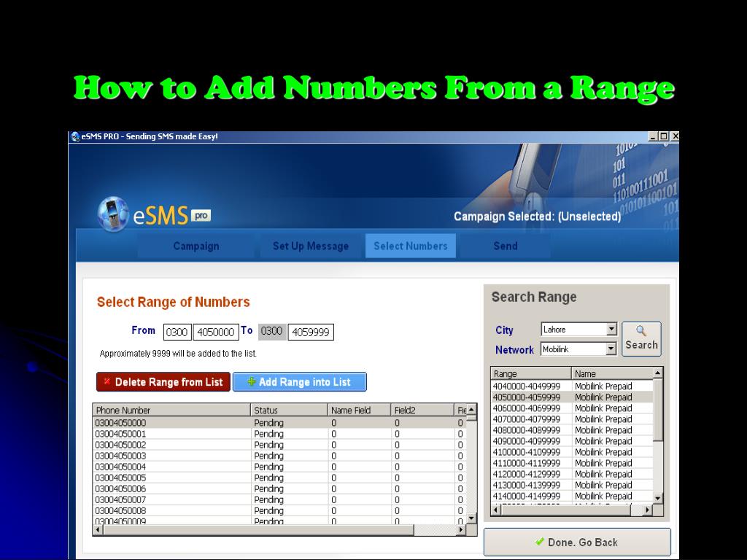Select range 4100000-4109999
Image resolution: width=747 pixels, height=560 pixels.
tap(572, 452)
